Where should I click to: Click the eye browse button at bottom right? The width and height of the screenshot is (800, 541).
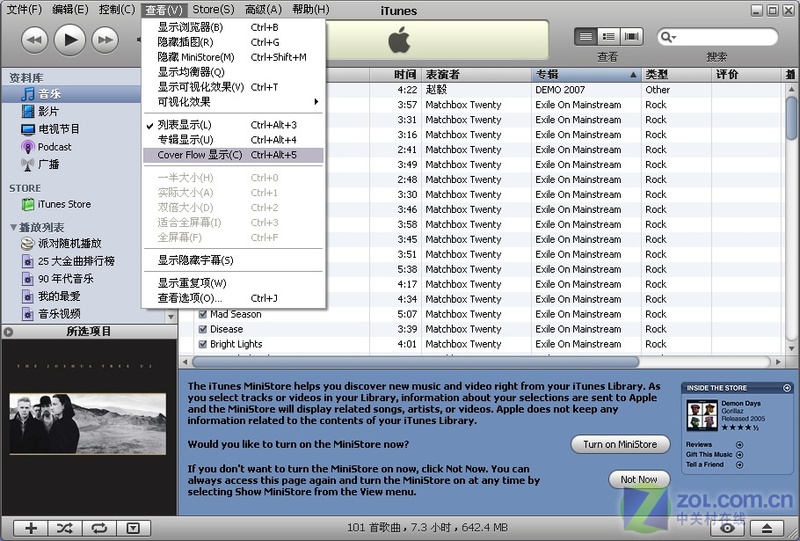pyautogui.click(x=727, y=528)
